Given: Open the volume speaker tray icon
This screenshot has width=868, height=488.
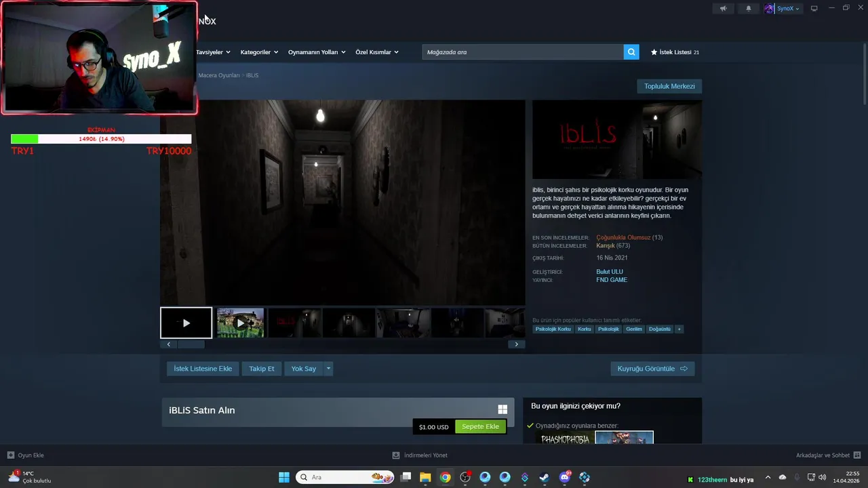Looking at the screenshot, I should [x=822, y=478].
